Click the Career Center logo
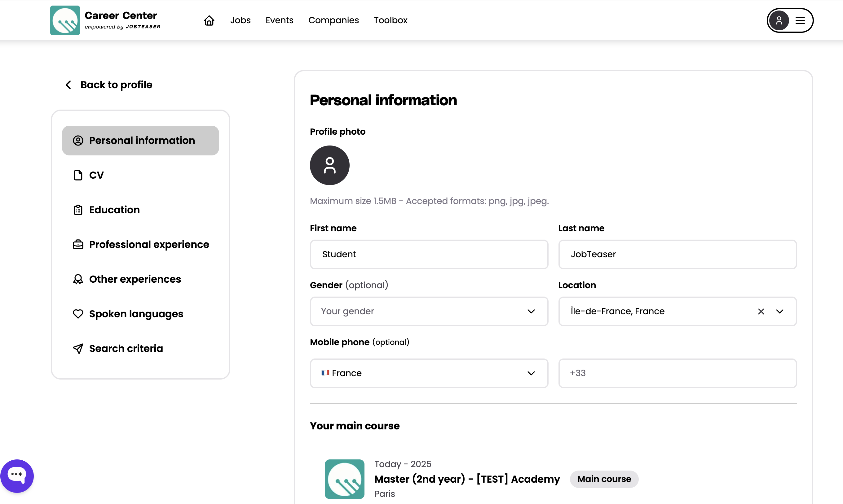This screenshot has height=504, width=843. coord(65,20)
